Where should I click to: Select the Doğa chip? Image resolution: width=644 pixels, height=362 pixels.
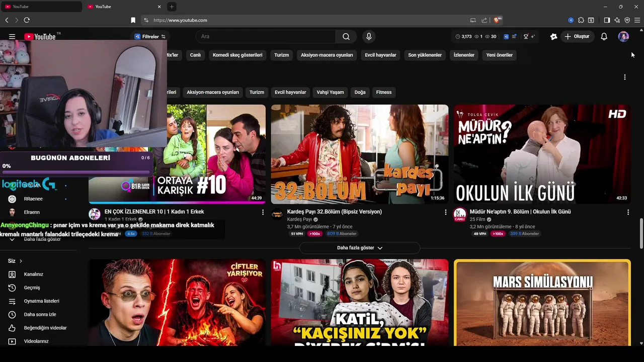360,92
